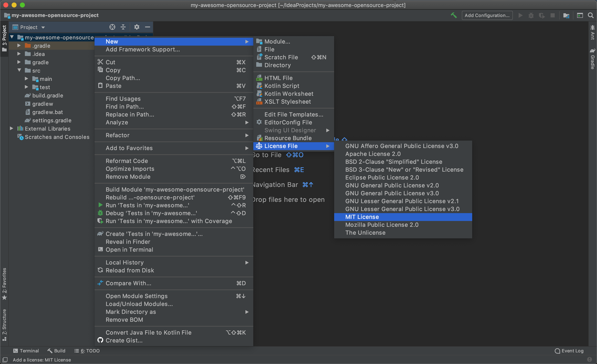597x364 pixels.
Task: Collapse the src folder in Project tree
Action: [x=20, y=70]
